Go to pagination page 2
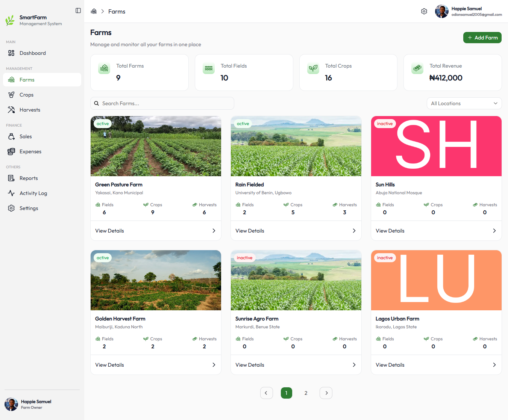 [306, 393]
